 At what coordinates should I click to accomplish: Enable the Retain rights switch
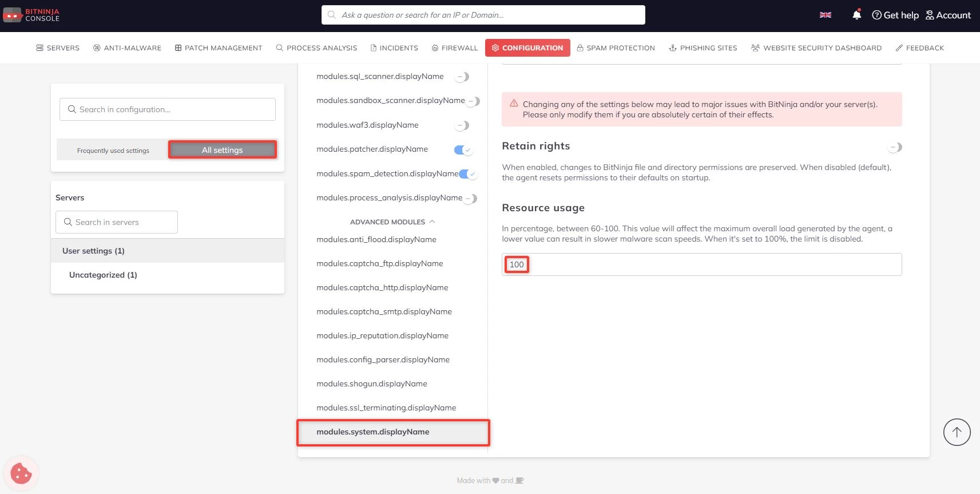(894, 148)
